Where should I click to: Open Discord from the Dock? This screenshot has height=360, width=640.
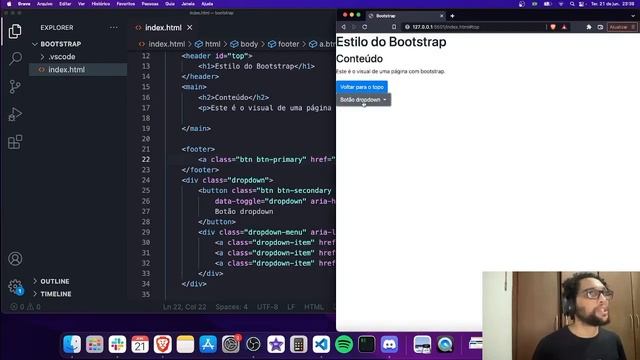(x=389, y=344)
